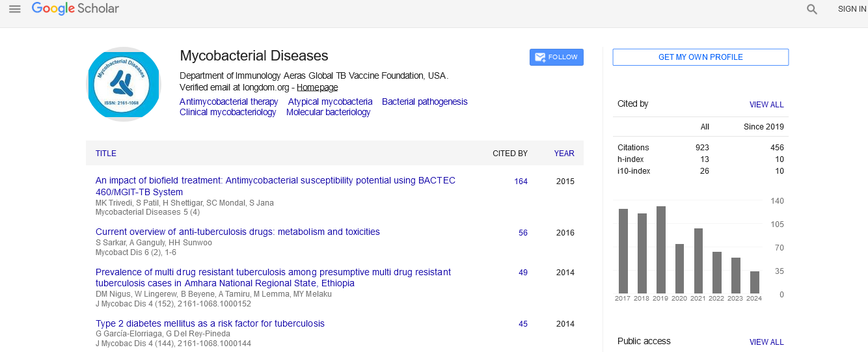Sort articles by Year column header

pos(563,154)
